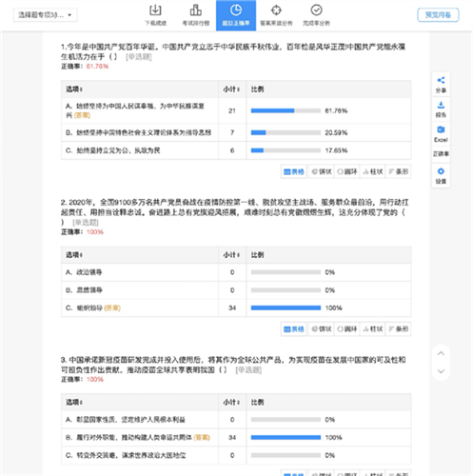Screen dimensions: 473x476
Task: Click the report (报告) download icon in sidebar
Action: 441,109
